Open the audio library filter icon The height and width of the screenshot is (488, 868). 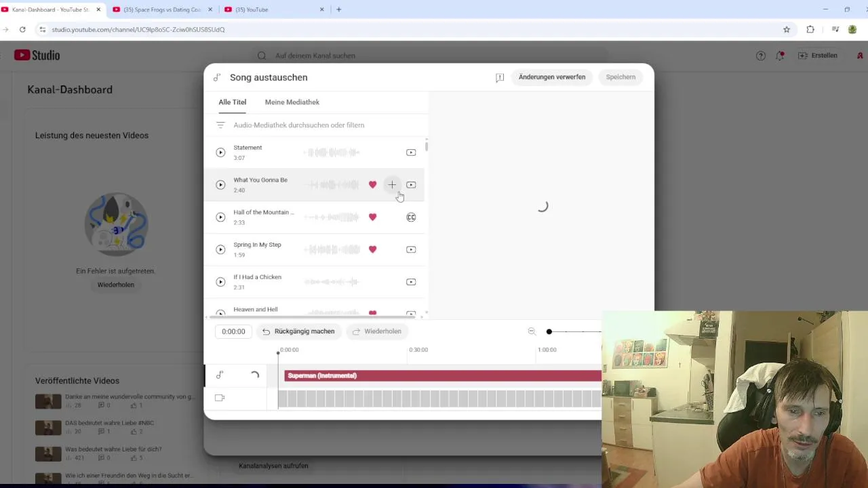click(x=220, y=125)
